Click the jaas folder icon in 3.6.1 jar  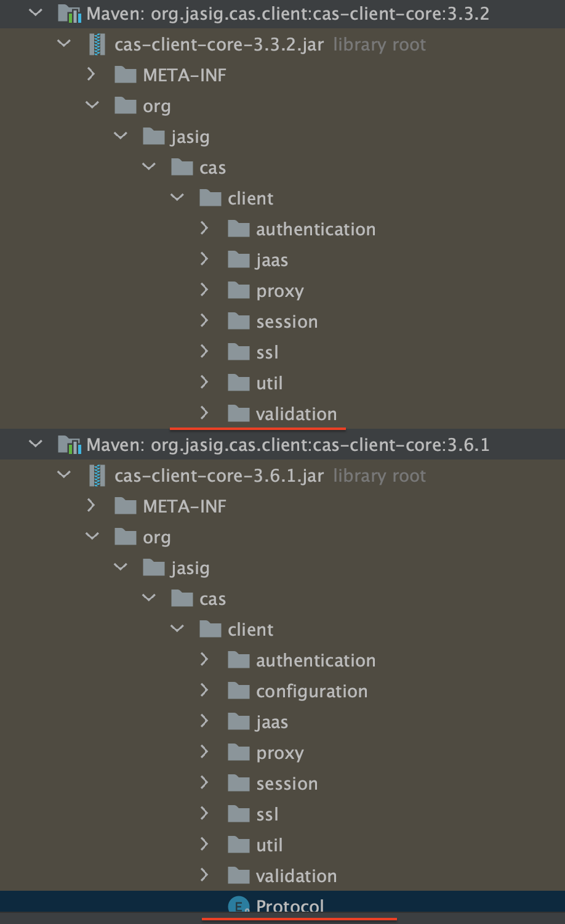point(239,721)
